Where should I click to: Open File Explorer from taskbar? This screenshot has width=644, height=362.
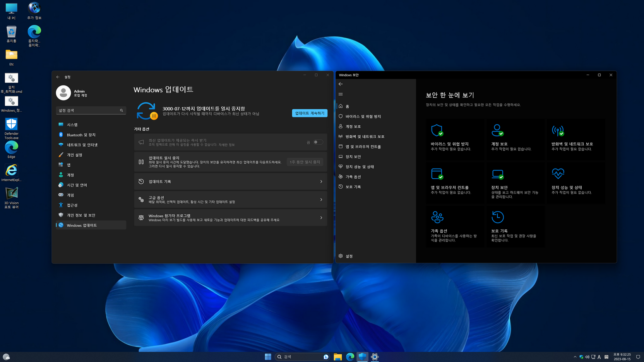tap(338, 357)
